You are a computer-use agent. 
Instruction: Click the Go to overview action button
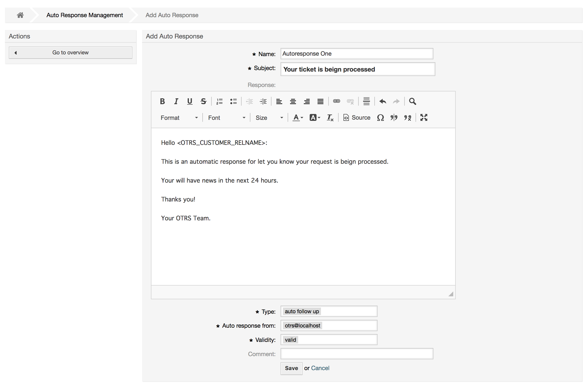pyautogui.click(x=71, y=52)
